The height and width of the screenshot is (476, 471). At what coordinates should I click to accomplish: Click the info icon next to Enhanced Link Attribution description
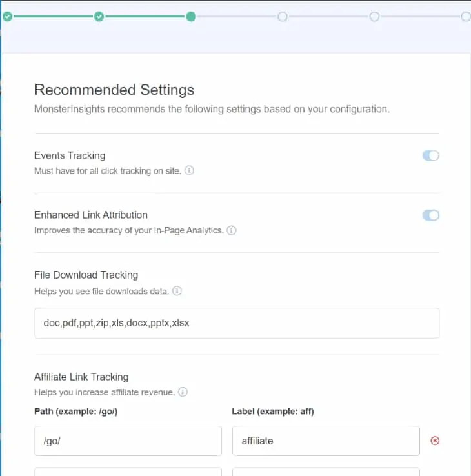(x=232, y=230)
